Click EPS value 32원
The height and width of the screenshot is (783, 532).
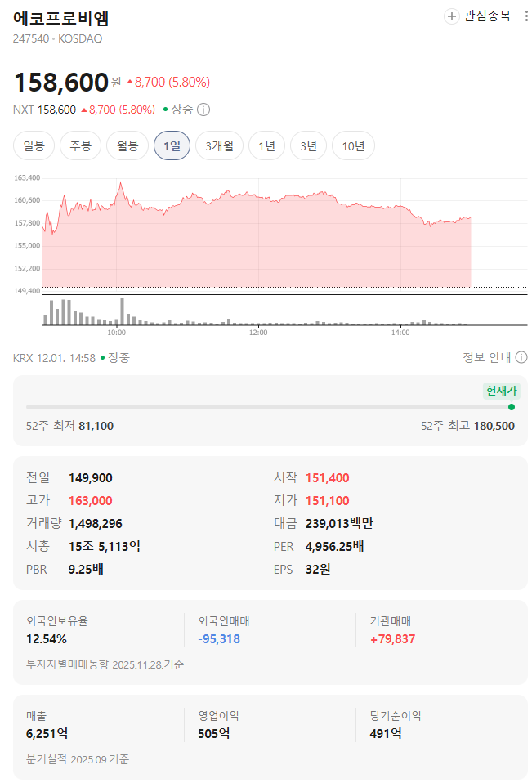pos(318,570)
